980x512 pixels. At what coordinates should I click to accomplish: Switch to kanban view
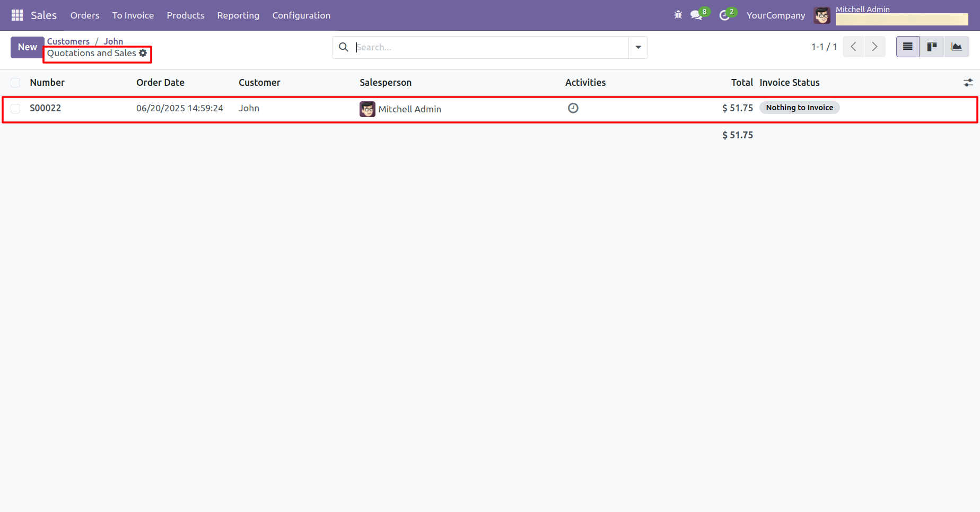coord(932,47)
